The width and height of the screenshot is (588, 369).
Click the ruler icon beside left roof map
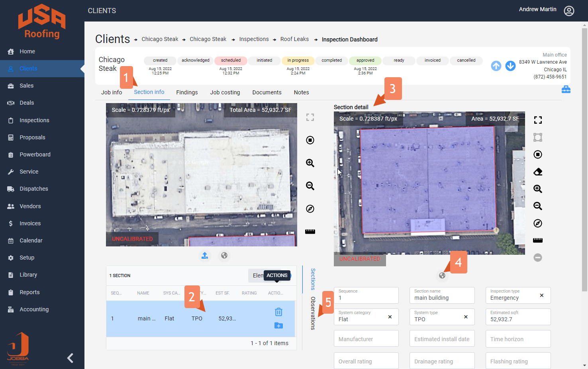point(310,232)
